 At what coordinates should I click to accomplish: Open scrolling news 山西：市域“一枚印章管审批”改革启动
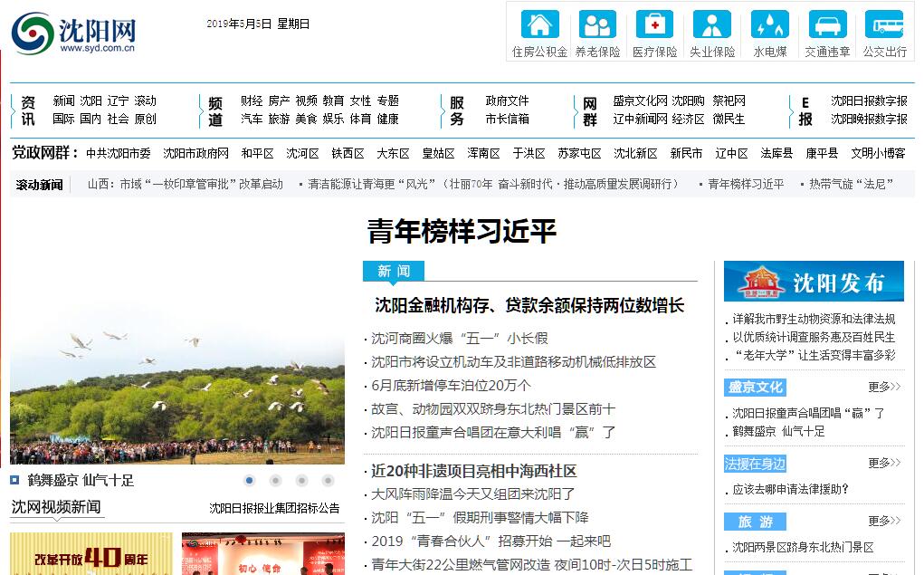tap(186, 185)
